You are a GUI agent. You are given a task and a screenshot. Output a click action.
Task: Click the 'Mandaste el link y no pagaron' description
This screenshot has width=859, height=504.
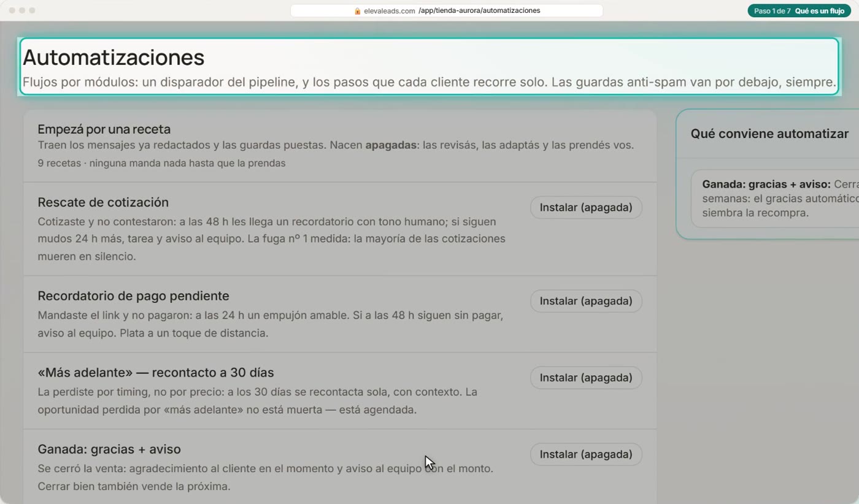tap(271, 325)
